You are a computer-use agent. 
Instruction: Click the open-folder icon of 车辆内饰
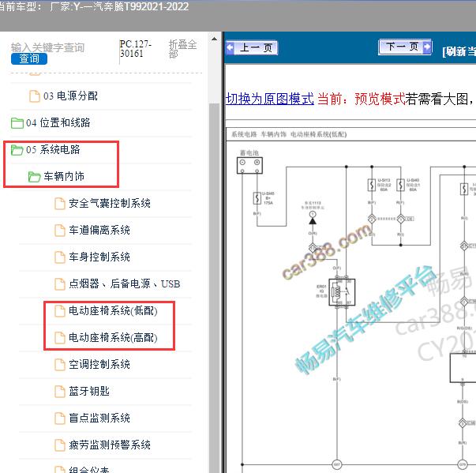34,176
